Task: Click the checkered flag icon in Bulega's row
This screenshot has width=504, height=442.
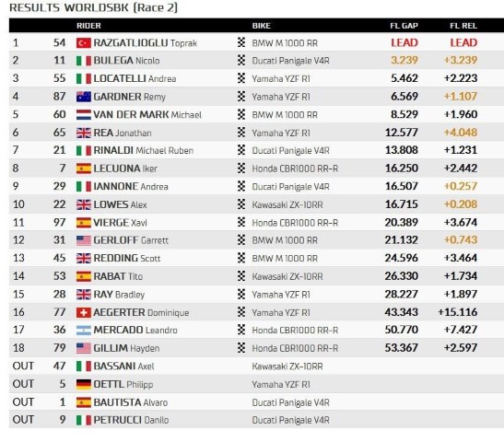Action: pos(241,61)
